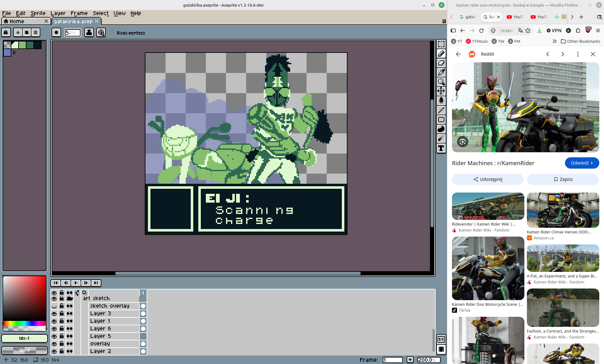Open the Layer menu
This screenshot has height=364, width=604.
point(58,13)
